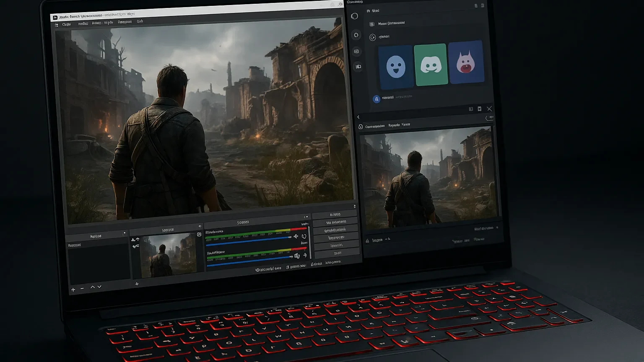Open the blue smiley face server card
The width and height of the screenshot is (644, 362).
coord(396,66)
